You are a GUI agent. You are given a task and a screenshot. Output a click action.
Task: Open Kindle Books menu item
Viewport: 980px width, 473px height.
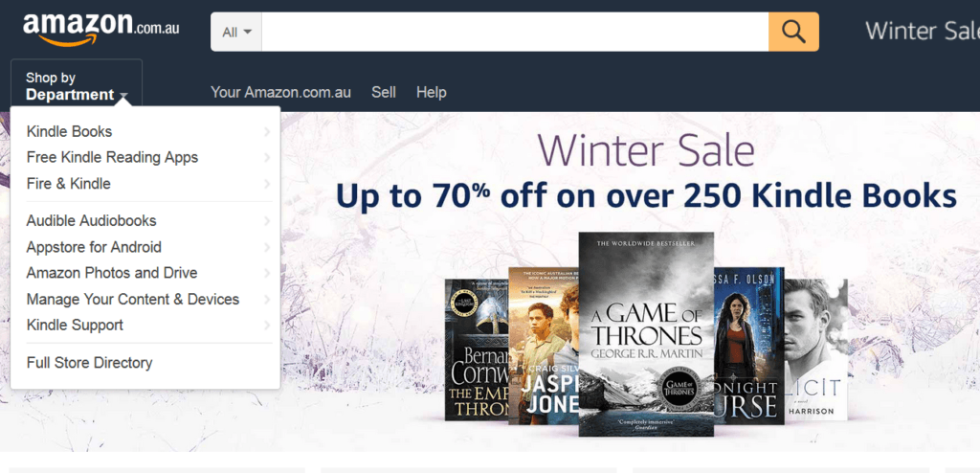(69, 131)
